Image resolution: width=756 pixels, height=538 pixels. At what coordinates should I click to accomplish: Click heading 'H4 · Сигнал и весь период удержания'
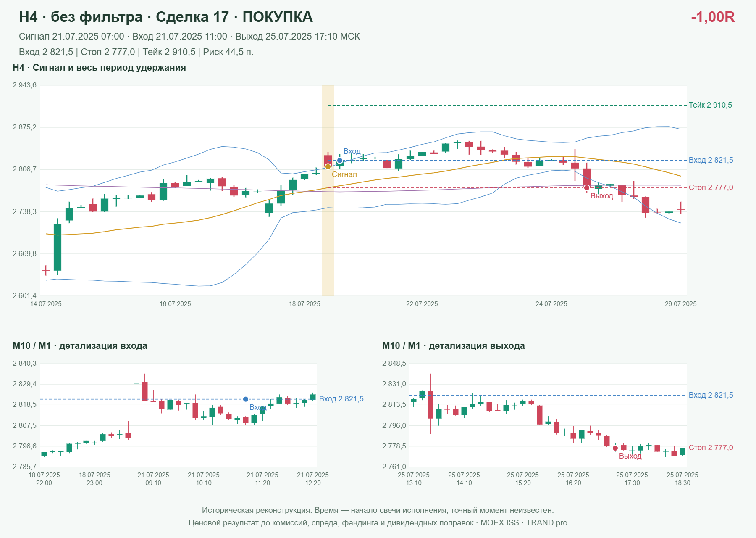(99, 68)
